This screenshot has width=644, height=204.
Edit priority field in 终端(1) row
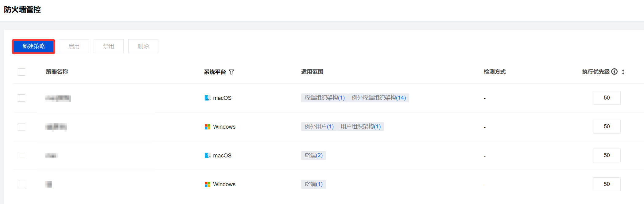[607, 184]
